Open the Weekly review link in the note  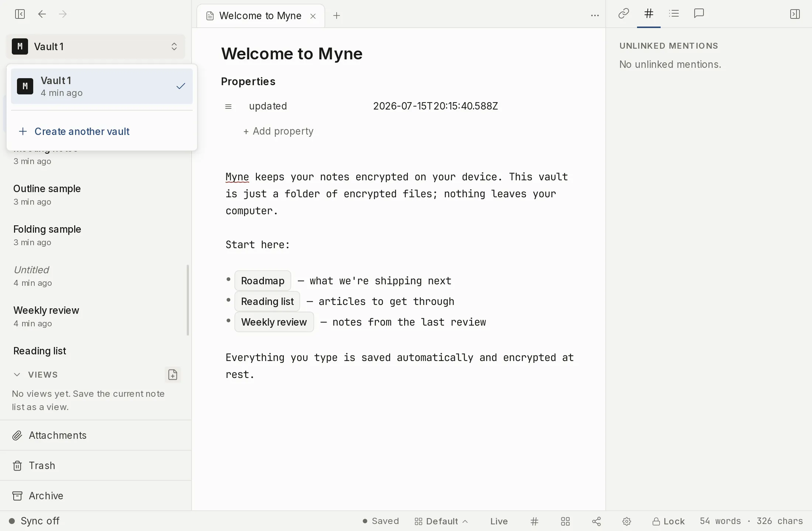pyautogui.click(x=274, y=322)
